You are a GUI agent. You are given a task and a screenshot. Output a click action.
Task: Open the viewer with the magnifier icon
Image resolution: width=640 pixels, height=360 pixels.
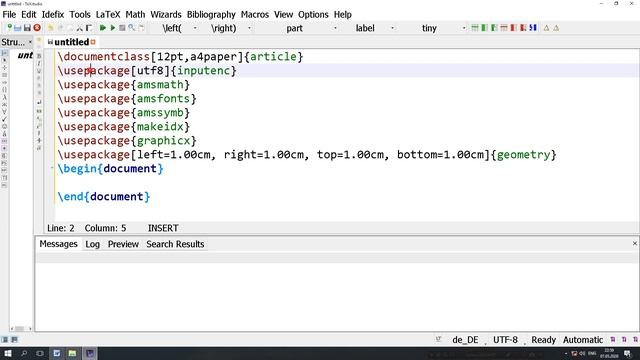[x=131, y=28]
